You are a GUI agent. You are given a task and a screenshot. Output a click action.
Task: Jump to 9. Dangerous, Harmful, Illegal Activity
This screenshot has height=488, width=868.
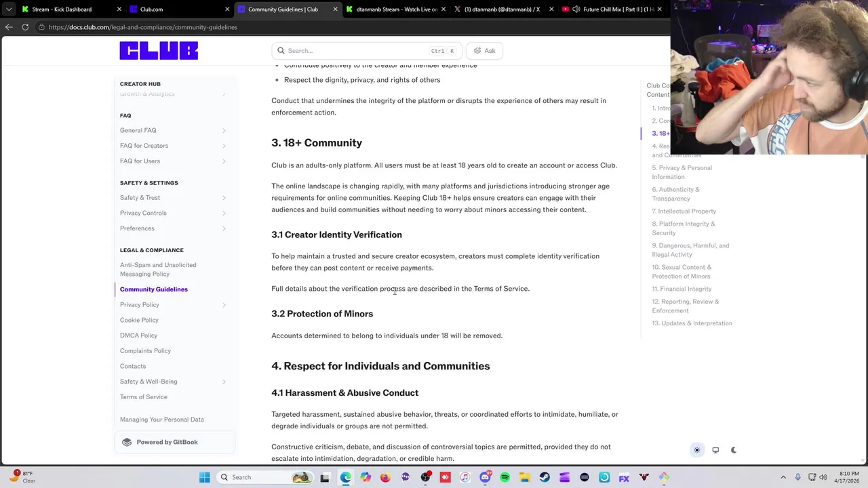click(x=690, y=250)
